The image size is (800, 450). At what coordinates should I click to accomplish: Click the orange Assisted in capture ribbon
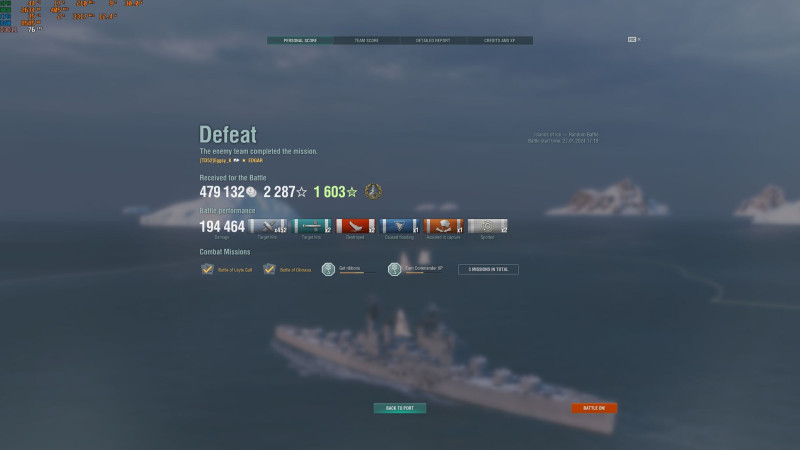click(443, 226)
